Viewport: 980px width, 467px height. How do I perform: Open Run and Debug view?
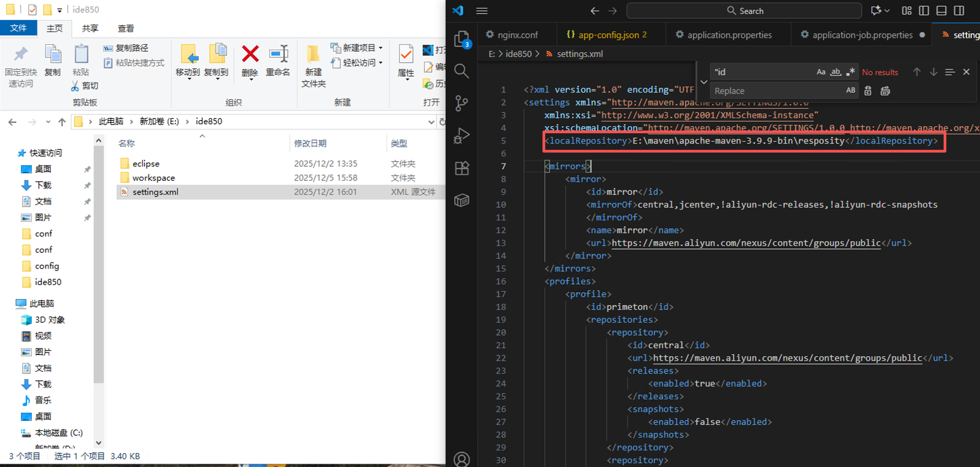461,135
